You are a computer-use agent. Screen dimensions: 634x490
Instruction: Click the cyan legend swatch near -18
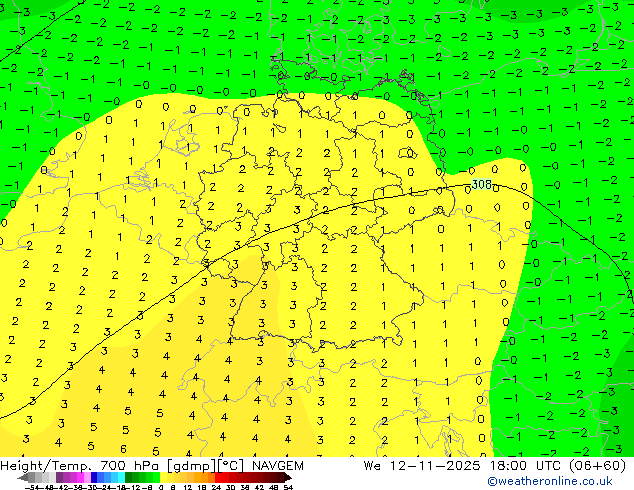[122, 477]
